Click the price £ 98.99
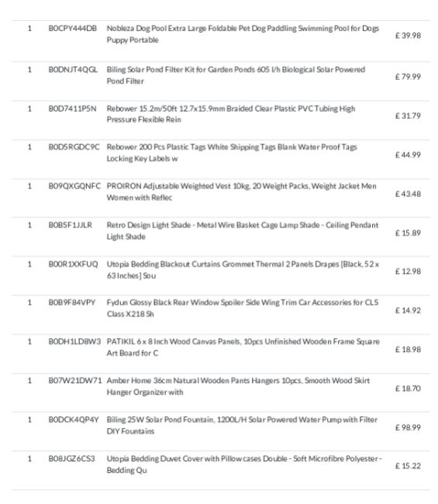The width and height of the screenshot is (438, 504). [408, 427]
